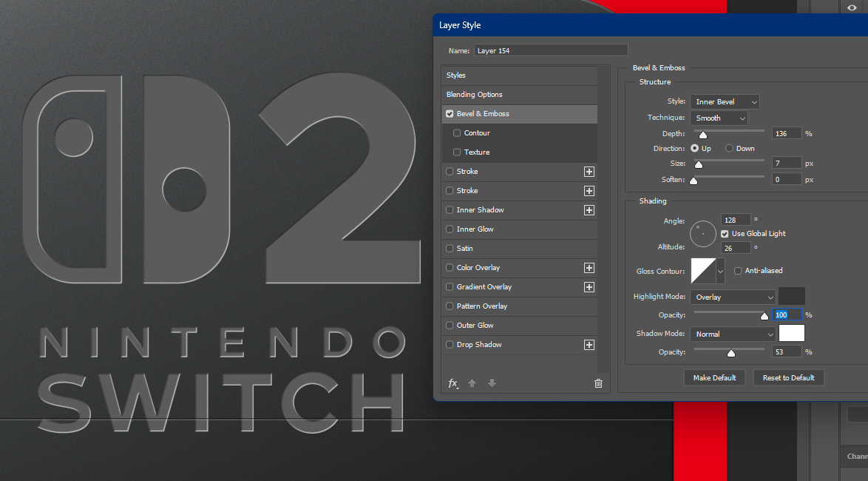Click the plus icon beside Color Overlay
The height and width of the screenshot is (481, 868).
(x=589, y=268)
